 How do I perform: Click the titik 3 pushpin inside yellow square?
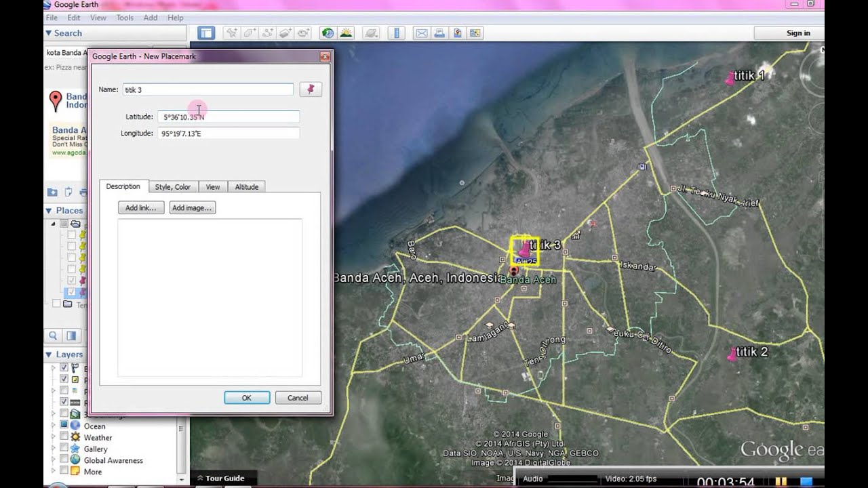click(524, 249)
